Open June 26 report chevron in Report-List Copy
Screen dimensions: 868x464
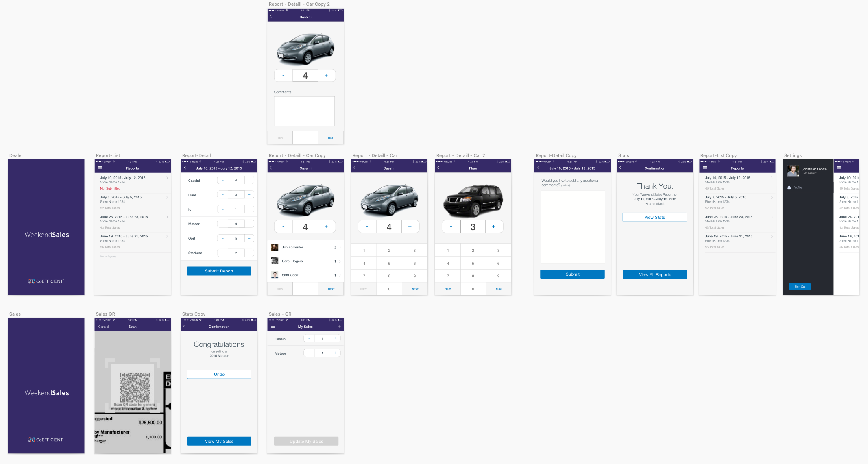(x=772, y=217)
